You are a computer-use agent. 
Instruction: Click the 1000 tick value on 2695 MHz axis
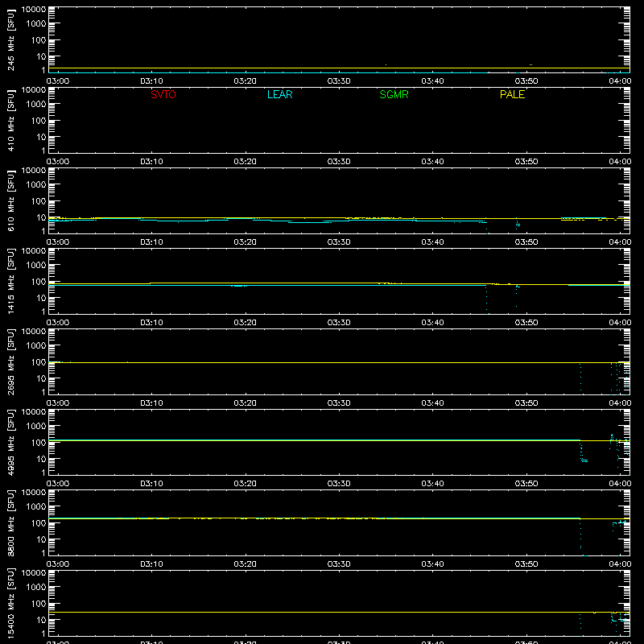click(x=36, y=345)
